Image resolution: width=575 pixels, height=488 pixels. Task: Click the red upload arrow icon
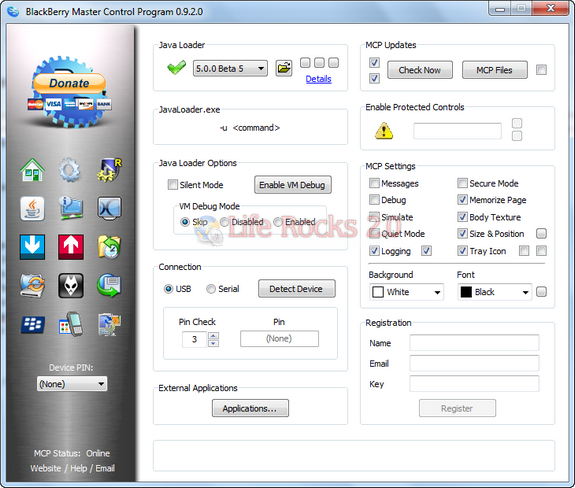point(71,247)
